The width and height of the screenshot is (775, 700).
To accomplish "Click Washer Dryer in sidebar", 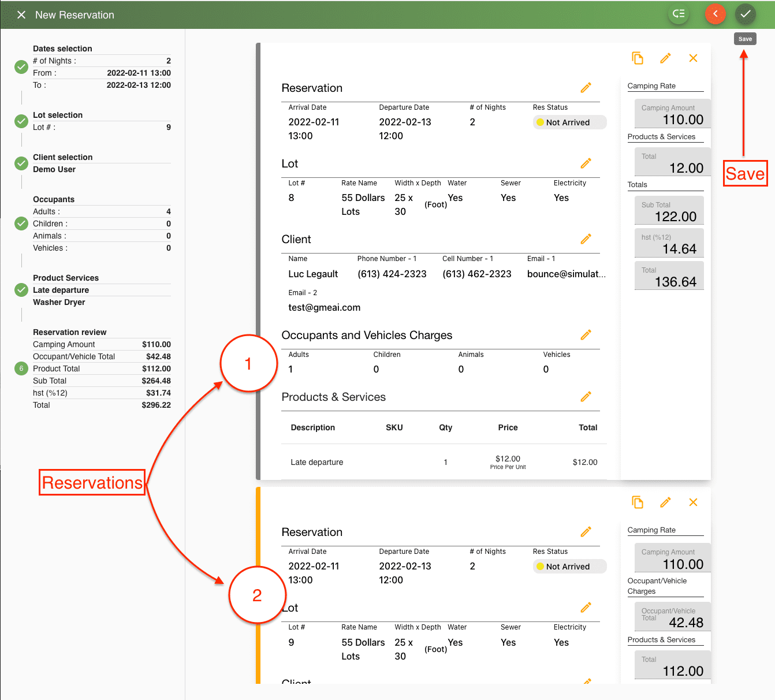I will point(59,302).
